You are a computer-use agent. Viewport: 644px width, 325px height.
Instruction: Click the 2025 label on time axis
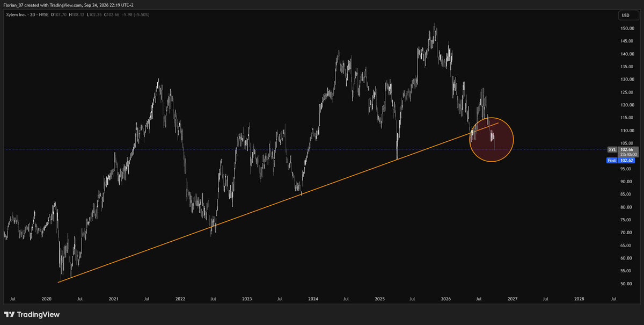coord(379,298)
